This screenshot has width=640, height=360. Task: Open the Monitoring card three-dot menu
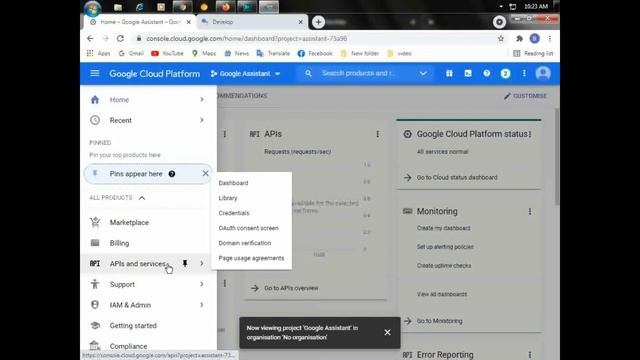pos(530,211)
